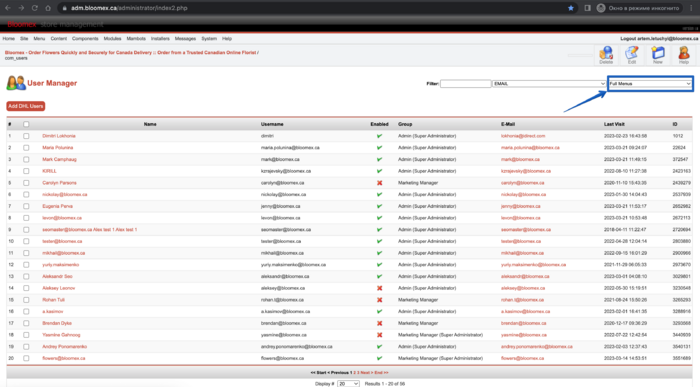Open the Full Menus dropdown
The height and width of the screenshot is (387, 700).
650,84
